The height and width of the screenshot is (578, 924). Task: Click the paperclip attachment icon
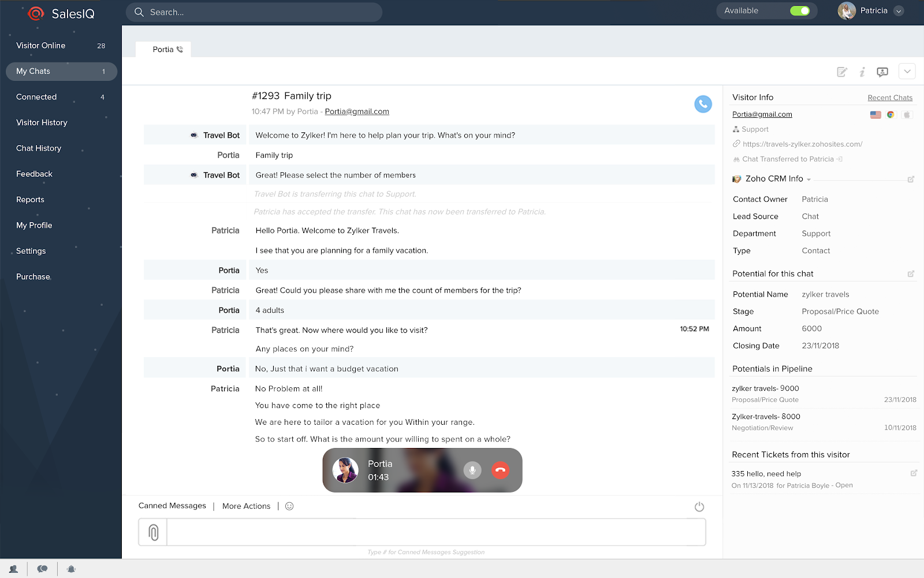[x=153, y=532]
